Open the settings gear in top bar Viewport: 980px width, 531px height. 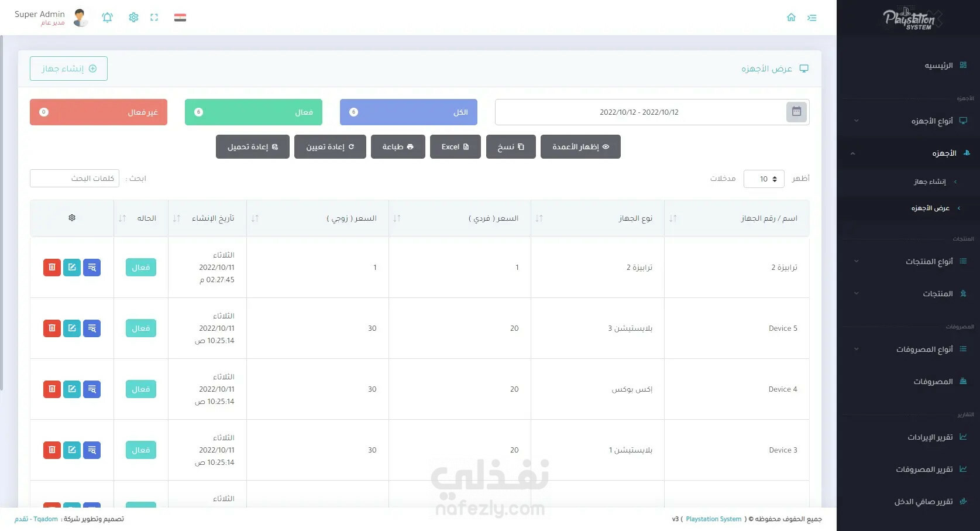click(x=133, y=18)
